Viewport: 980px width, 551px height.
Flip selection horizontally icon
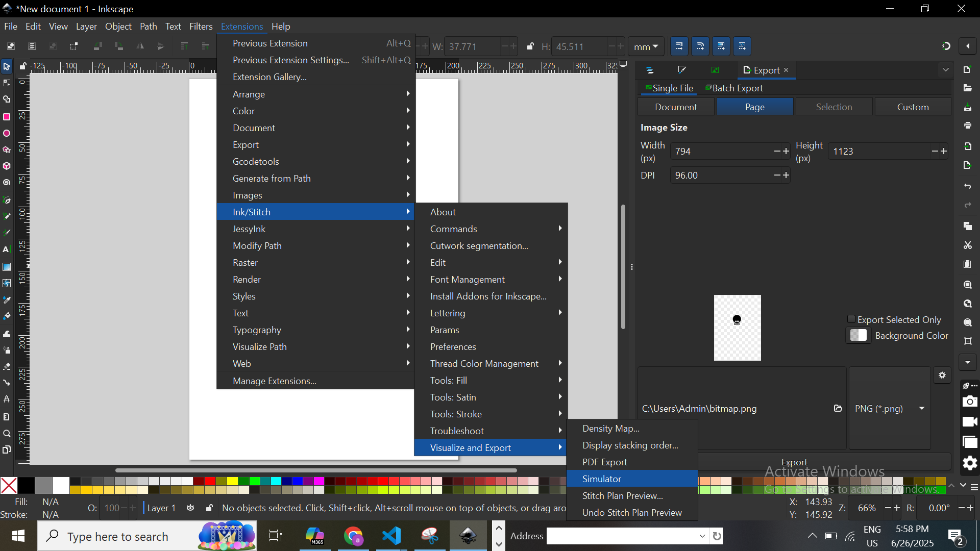[140, 46]
